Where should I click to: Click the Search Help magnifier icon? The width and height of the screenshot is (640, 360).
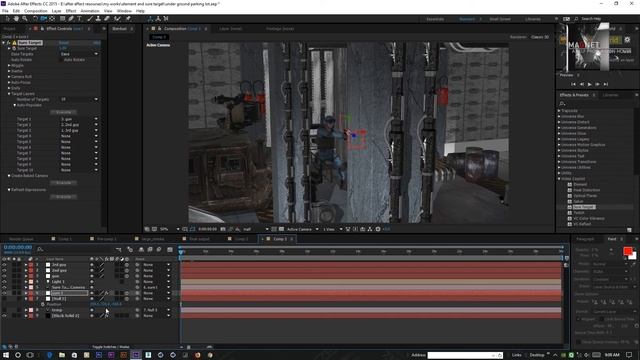[x=576, y=19]
